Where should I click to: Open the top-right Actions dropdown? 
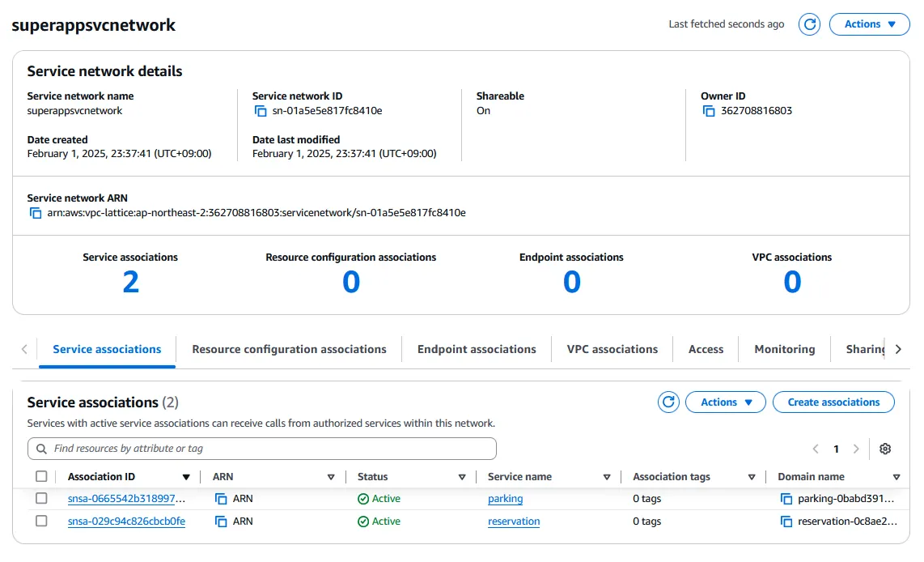pos(870,24)
